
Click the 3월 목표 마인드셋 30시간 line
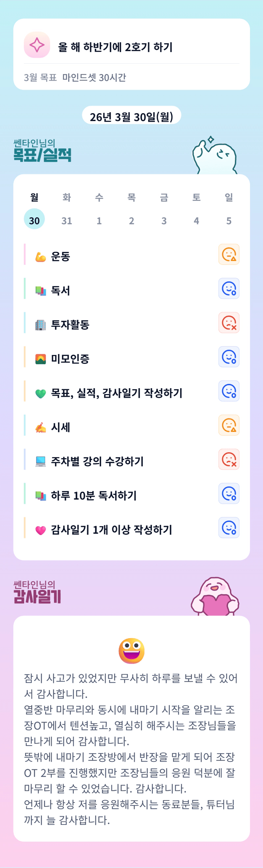coord(75,78)
